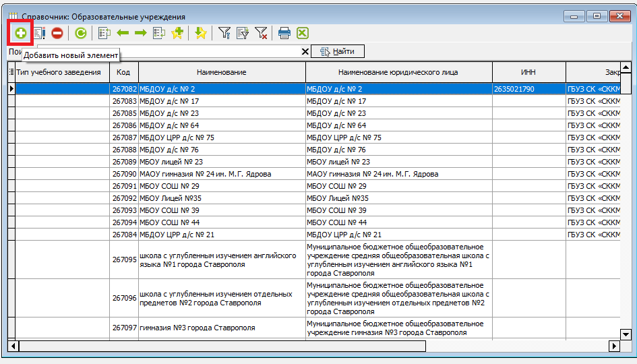
Task: Select name cell МБДОУ д/с № 23
Action: point(222,113)
